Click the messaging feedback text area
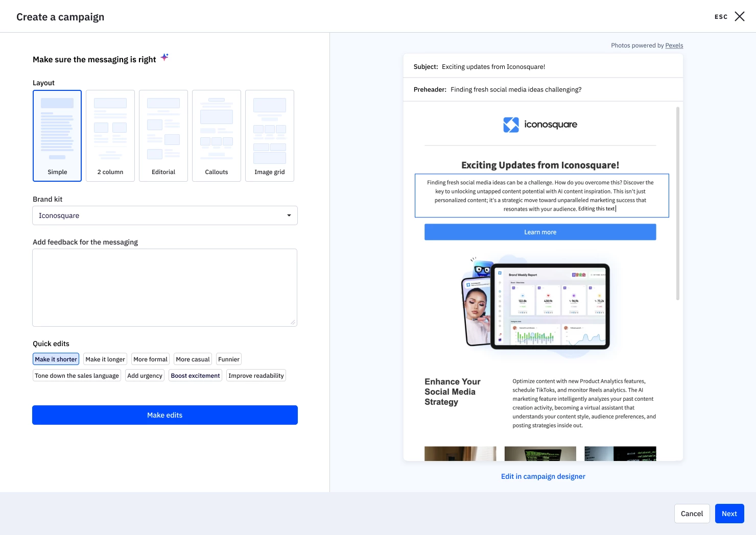Image resolution: width=756 pixels, height=535 pixels. pos(165,288)
